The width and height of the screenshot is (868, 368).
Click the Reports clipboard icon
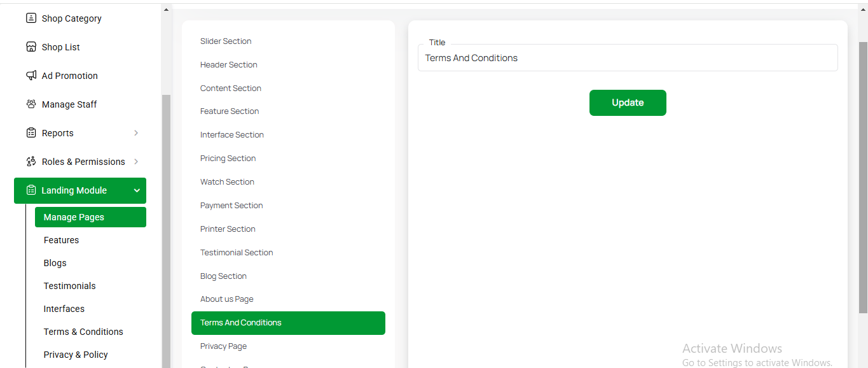click(31, 133)
